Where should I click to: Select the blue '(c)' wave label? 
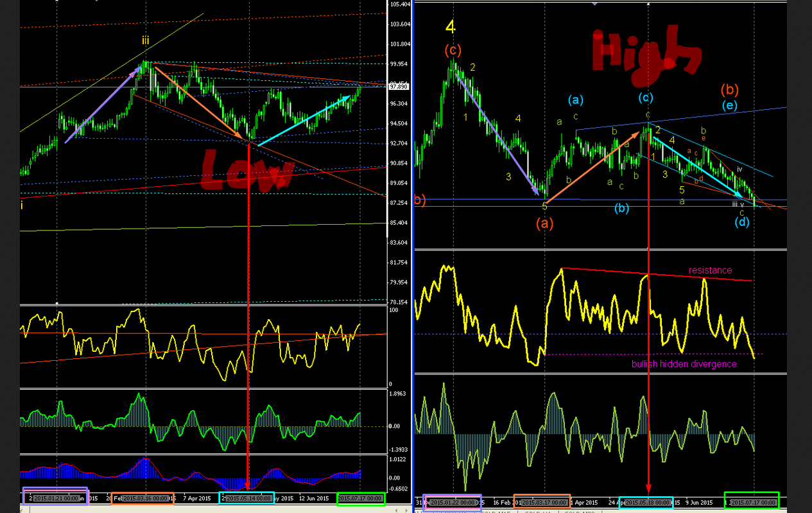tap(646, 98)
